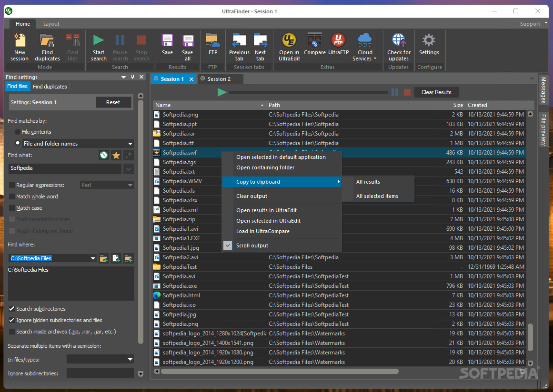Go to Previous tab
The width and height of the screenshot is (553, 392).
239,47
